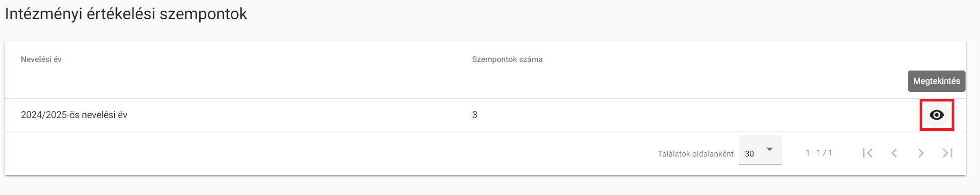Click the empty row space between year and count
The image size is (980, 195).
pyautogui.click(x=299, y=115)
